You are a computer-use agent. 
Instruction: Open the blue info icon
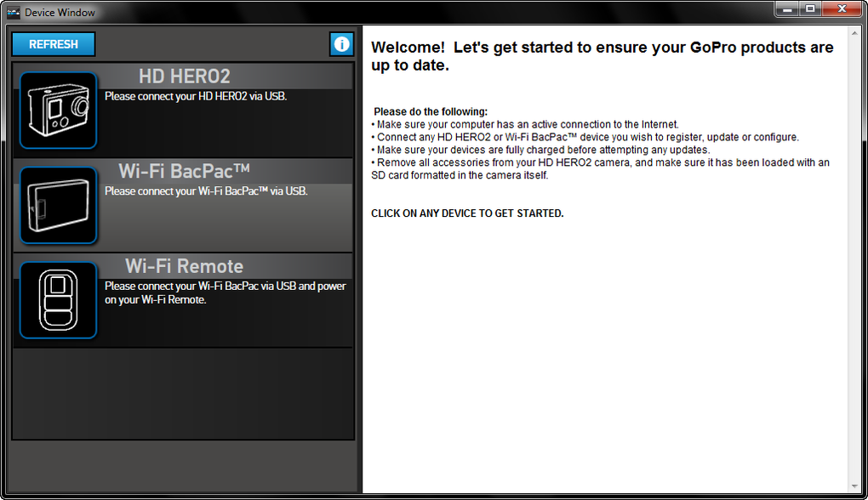click(x=341, y=44)
